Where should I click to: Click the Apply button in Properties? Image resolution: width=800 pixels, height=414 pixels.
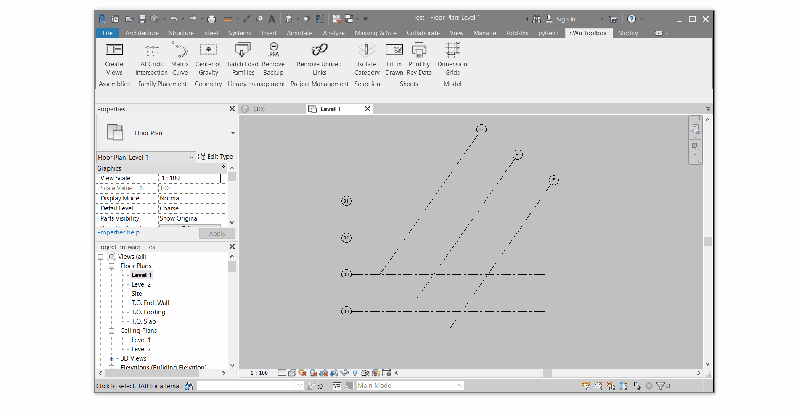[x=217, y=234]
